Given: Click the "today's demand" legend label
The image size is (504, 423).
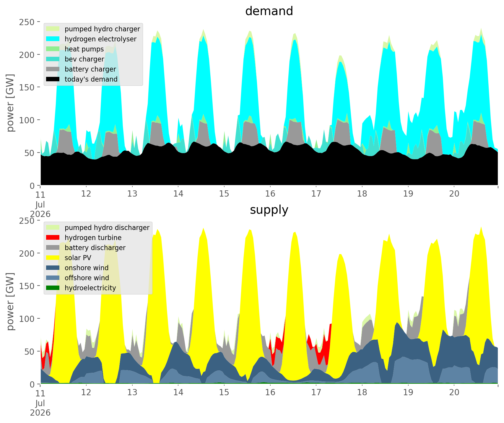Looking at the screenshot, I should point(91,79).
